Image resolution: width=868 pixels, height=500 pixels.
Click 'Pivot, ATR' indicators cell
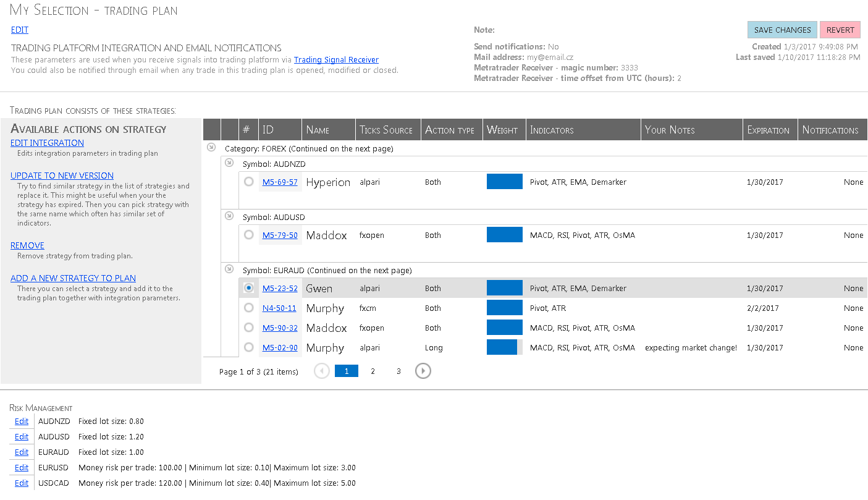(x=548, y=308)
